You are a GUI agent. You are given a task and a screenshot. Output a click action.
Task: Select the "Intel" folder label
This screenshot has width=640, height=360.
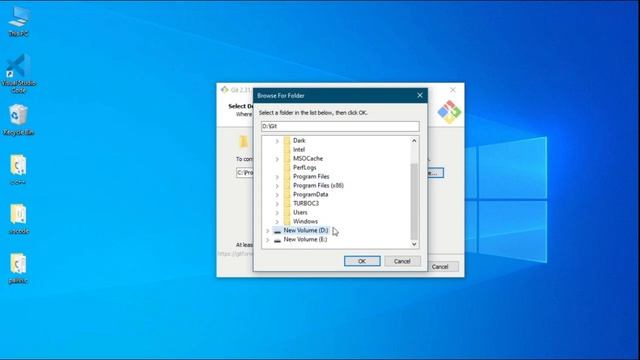pyautogui.click(x=299, y=149)
